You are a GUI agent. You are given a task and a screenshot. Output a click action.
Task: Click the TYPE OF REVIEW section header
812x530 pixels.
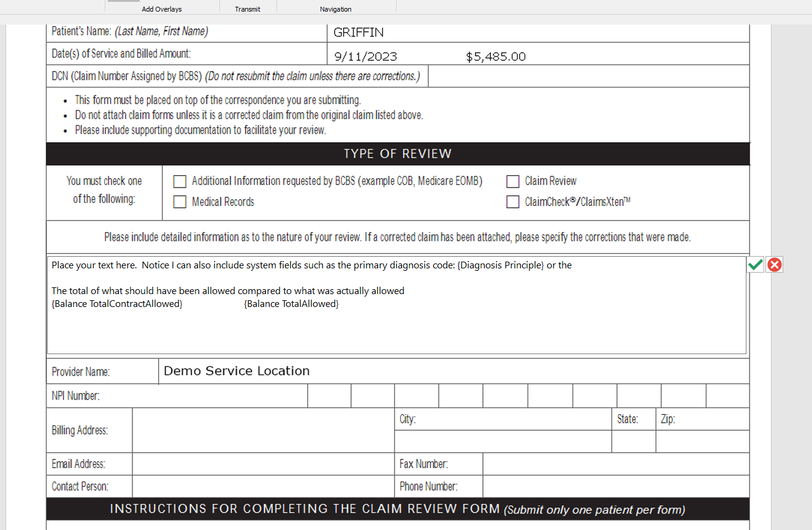(398, 154)
